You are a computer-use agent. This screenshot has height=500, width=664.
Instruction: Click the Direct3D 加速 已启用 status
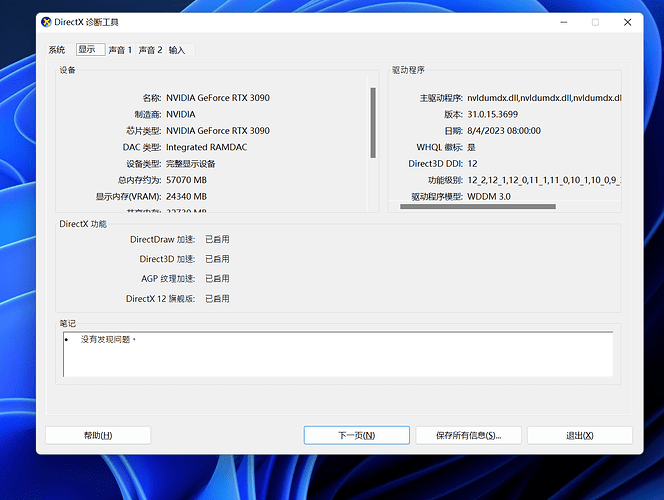tap(217, 259)
